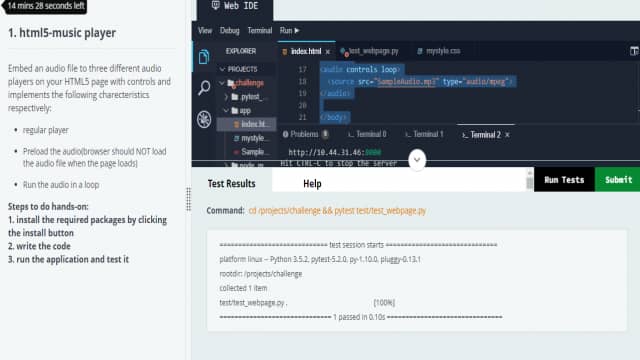Open the Test Results tab
Image resolution: width=640 pixels, height=360 pixels.
click(x=231, y=184)
